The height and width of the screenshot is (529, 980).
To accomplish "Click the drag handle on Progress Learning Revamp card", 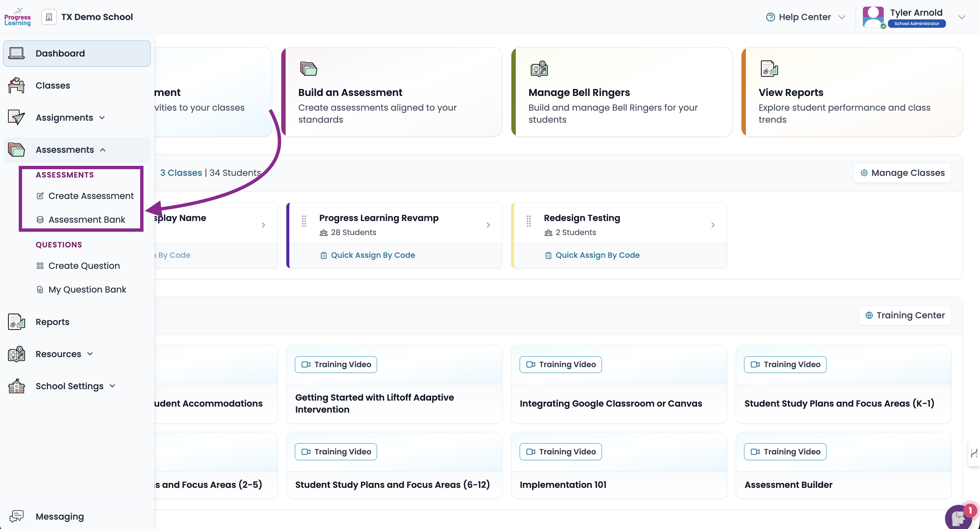I will 304,221.
